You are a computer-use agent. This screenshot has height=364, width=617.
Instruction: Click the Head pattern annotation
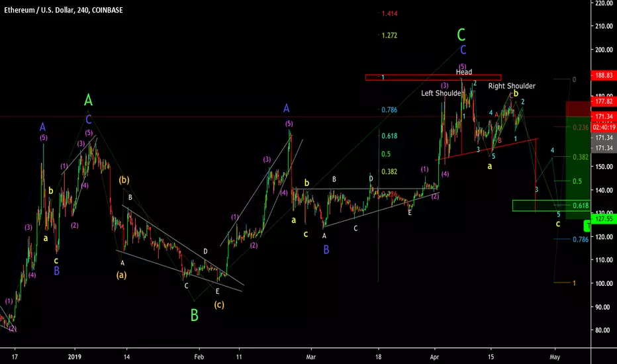464,72
